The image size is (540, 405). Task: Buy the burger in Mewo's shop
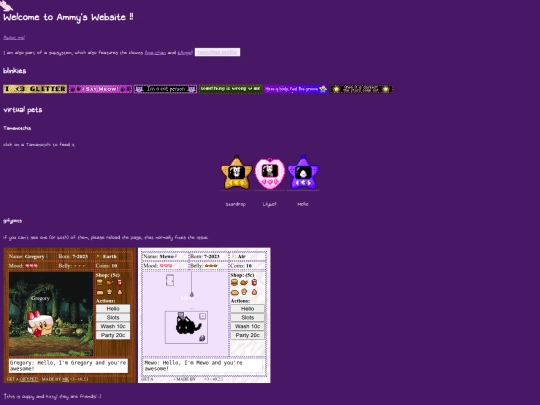pos(234,282)
